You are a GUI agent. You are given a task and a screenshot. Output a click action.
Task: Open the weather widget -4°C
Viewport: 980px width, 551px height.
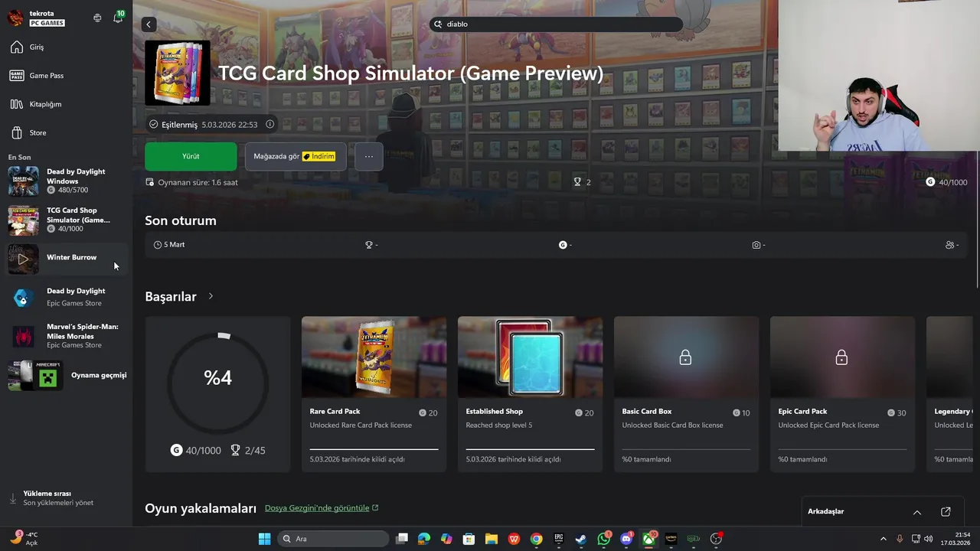click(x=24, y=539)
